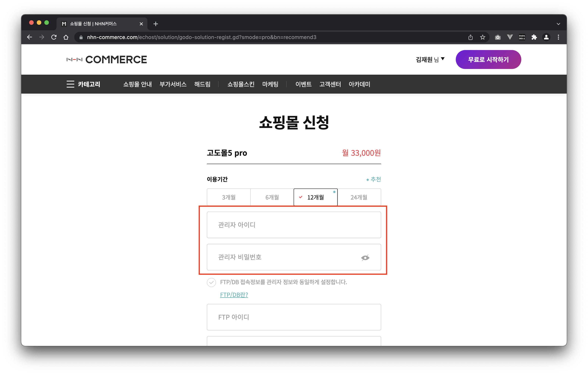Screen dimensions: 588x374
Task: Open the FTP/DB란? help link
Action: [234, 295]
